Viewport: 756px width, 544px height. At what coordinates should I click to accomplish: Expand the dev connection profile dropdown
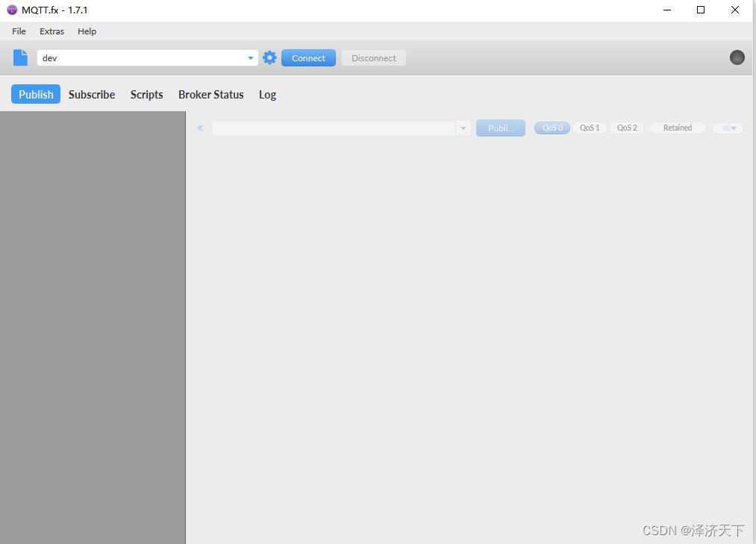[x=250, y=58]
